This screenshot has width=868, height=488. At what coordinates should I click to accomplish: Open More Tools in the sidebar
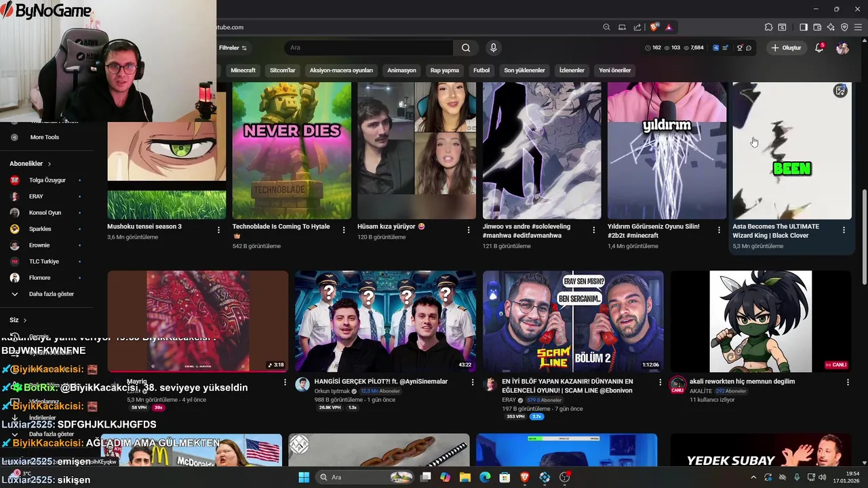pos(45,137)
